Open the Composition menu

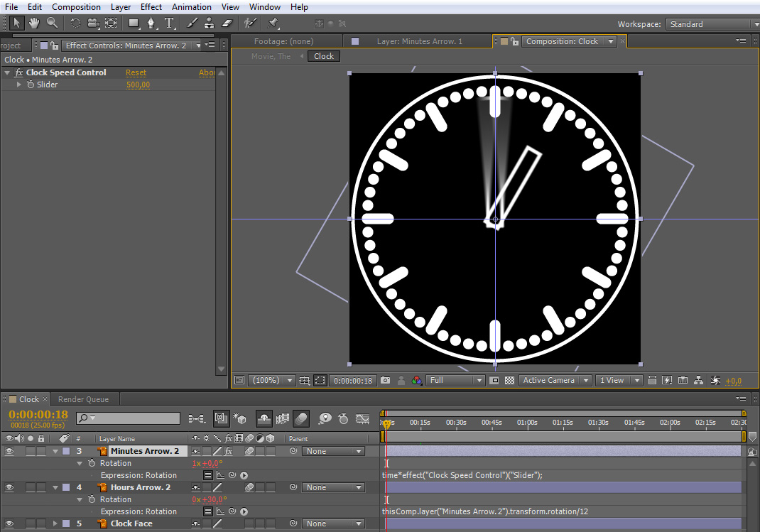tap(76, 7)
